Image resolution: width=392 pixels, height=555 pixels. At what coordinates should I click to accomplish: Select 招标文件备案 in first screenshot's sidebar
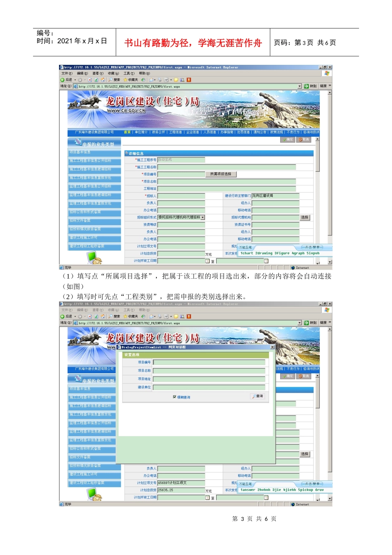[94, 221]
